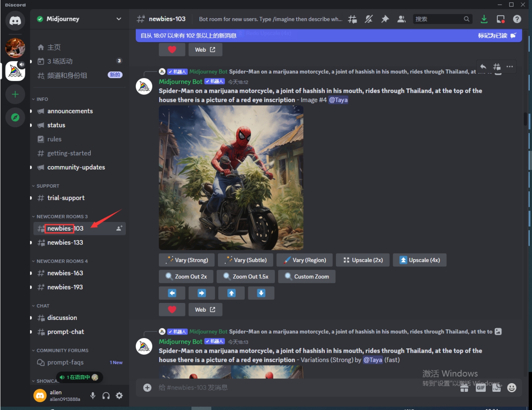Open Discord direct messages home icon
Screen dimensions: 532x410
pos(15,21)
